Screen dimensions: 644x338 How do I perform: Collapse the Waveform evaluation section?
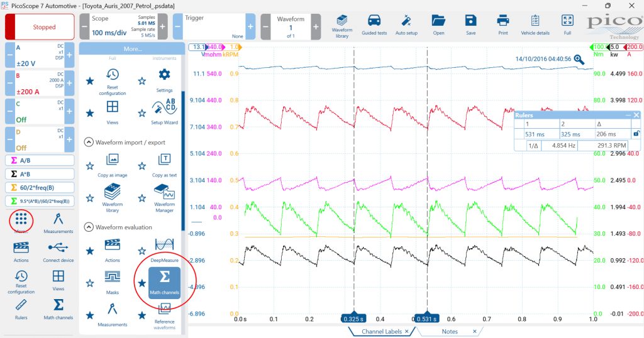click(89, 227)
